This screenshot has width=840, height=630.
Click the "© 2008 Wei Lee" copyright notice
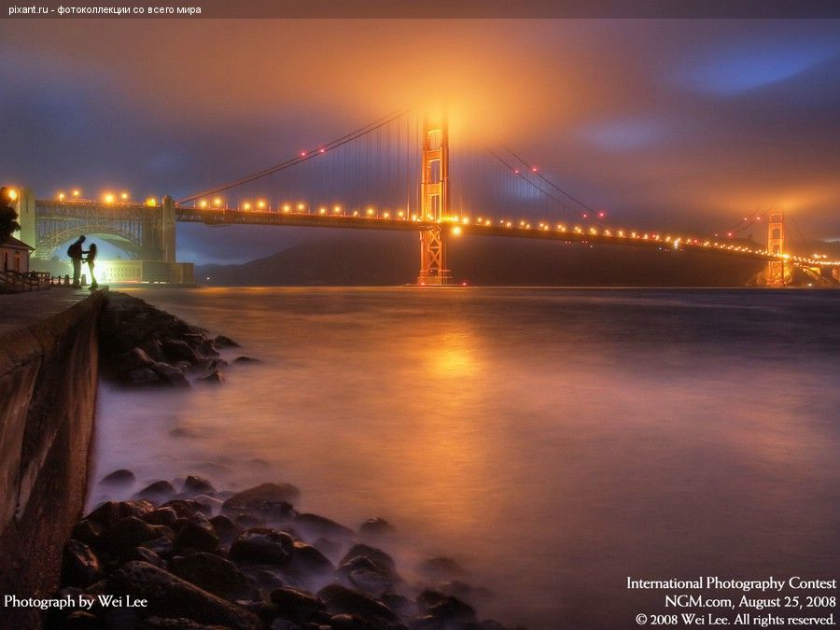pyautogui.click(x=735, y=620)
